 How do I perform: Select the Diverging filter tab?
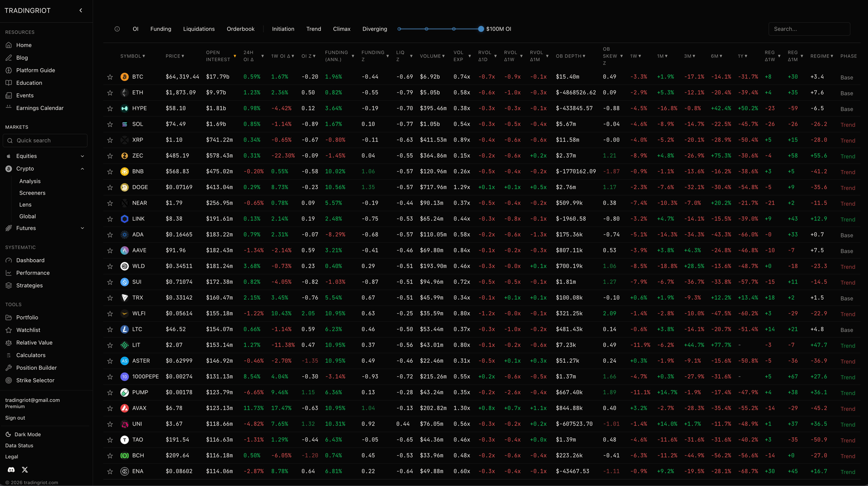tap(375, 29)
